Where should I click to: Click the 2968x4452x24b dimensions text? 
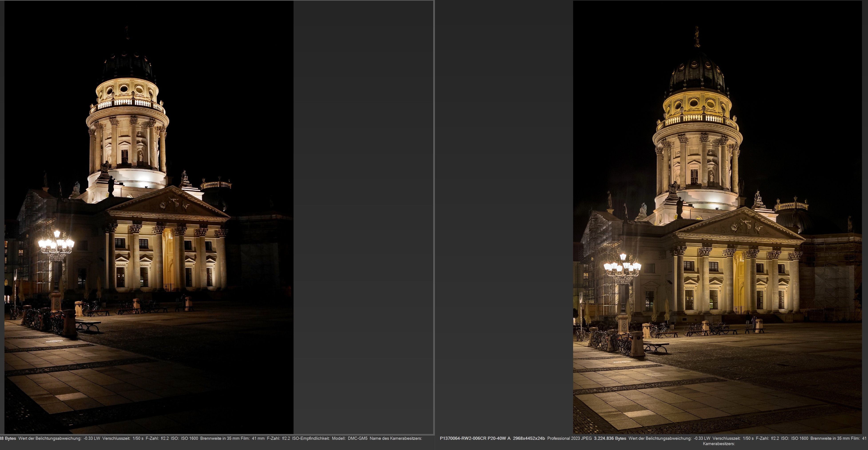[529, 438]
